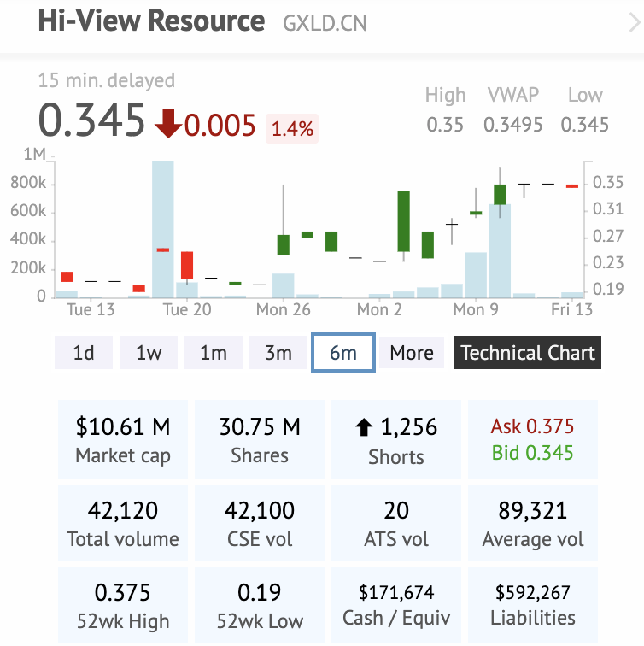The image size is (644, 646).
Task: Click the Bid 0.345 price
Action: [532, 452]
